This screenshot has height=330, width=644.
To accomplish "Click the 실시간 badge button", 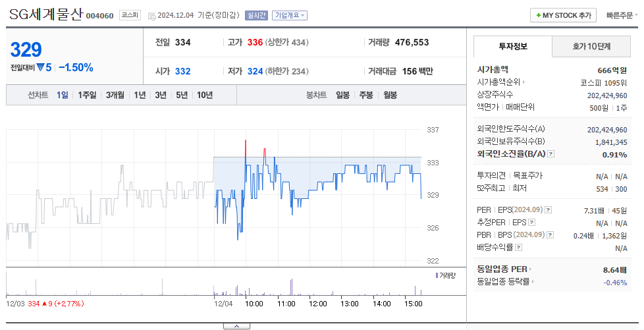I will [256, 15].
